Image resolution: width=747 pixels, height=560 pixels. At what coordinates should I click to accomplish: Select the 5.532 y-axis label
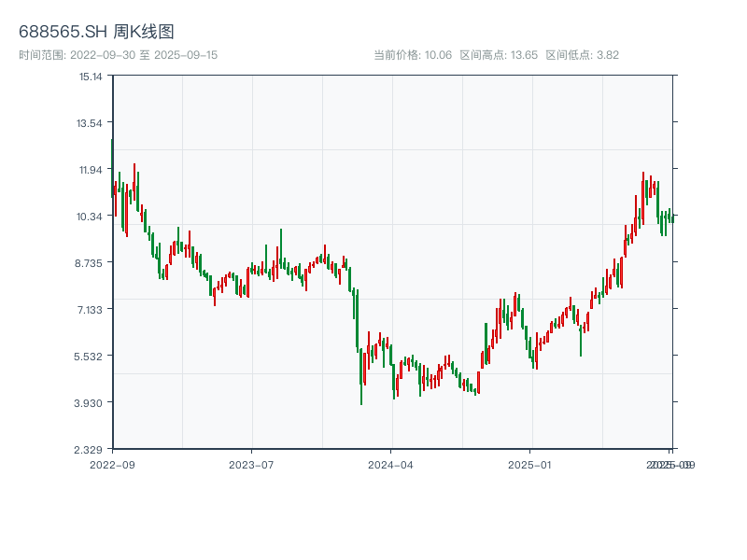(91, 356)
